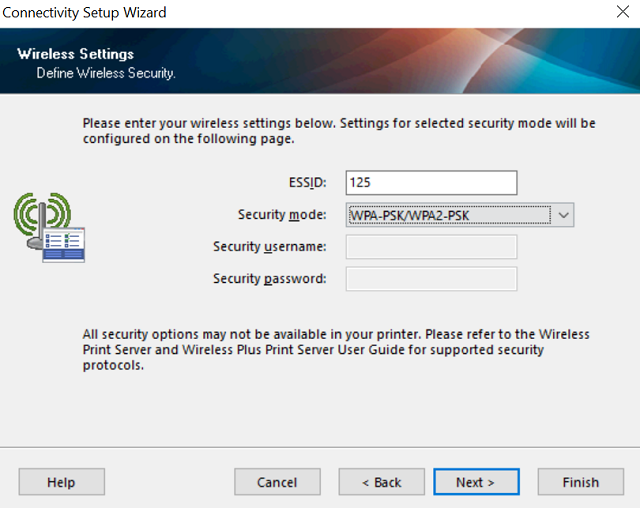Click the Define Wireless Security subtitle

(x=106, y=73)
